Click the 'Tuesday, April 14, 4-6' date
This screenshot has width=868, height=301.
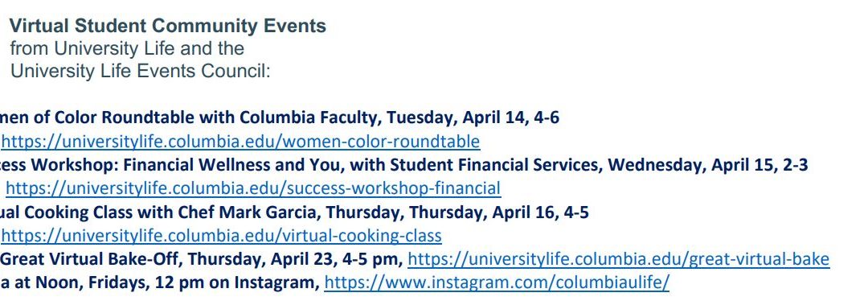click(473, 118)
